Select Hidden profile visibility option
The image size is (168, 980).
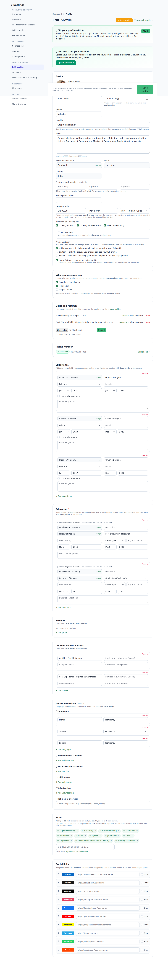[57, 256]
